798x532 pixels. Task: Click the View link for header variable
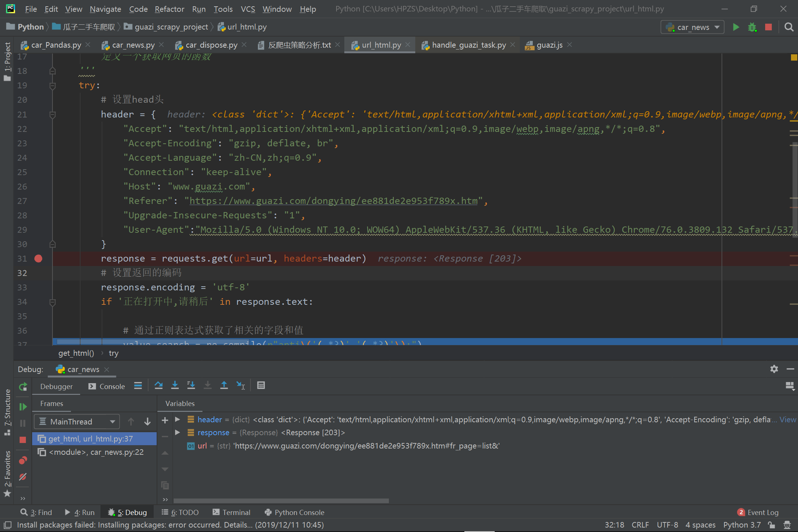coord(788,420)
